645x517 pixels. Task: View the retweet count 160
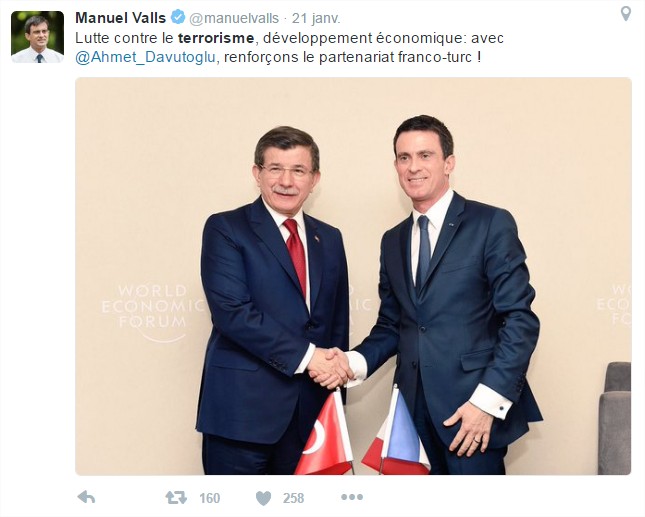point(210,498)
